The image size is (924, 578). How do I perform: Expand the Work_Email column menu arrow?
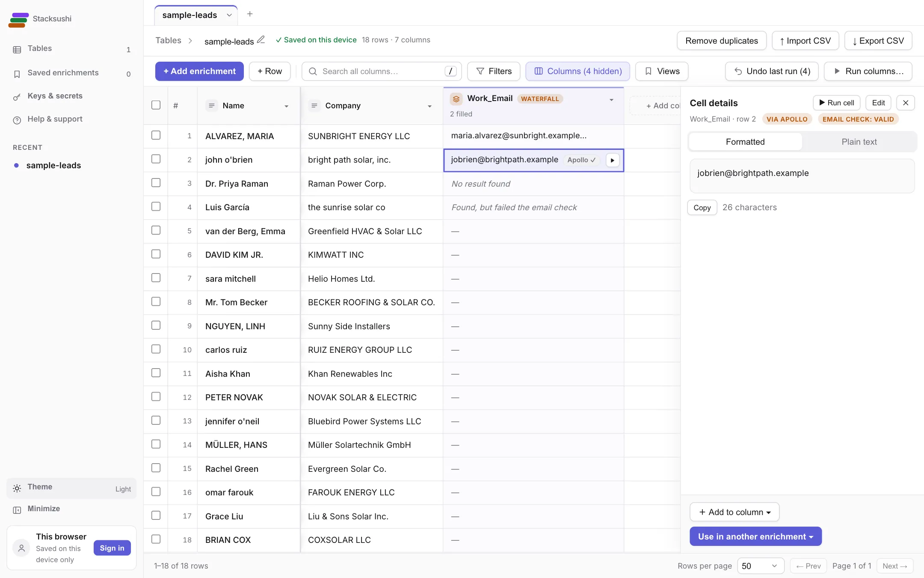click(611, 100)
